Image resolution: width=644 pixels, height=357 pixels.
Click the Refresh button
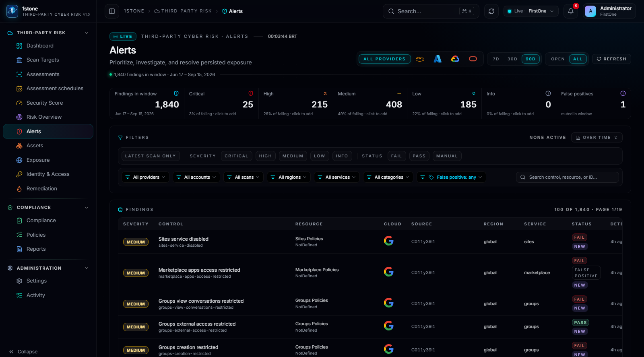click(x=611, y=59)
